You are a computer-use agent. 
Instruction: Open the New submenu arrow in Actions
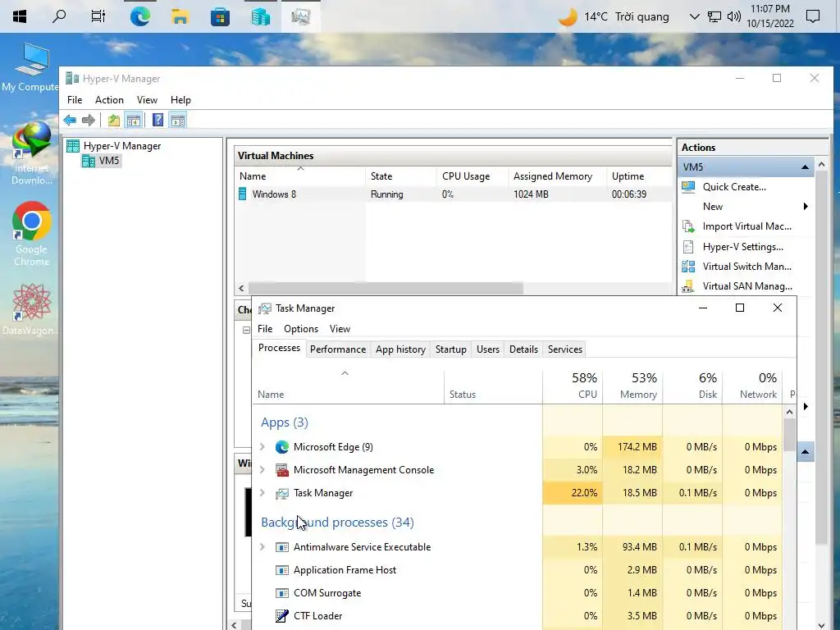click(806, 206)
